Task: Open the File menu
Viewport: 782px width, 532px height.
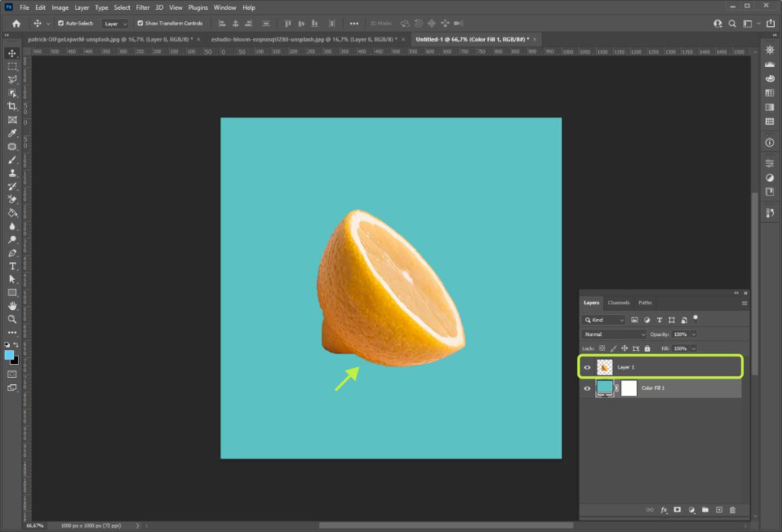Action: point(24,8)
